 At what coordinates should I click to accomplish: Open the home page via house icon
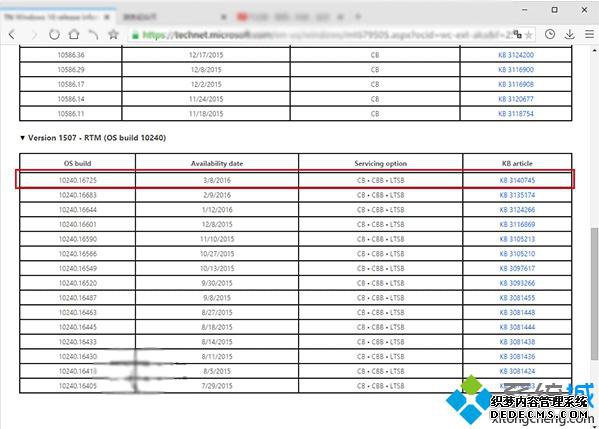click(74, 34)
